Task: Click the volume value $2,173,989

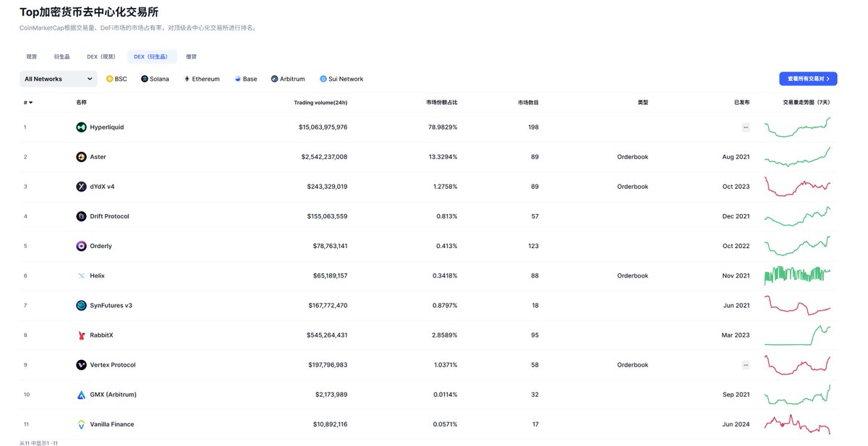Action: click(331, 395)
